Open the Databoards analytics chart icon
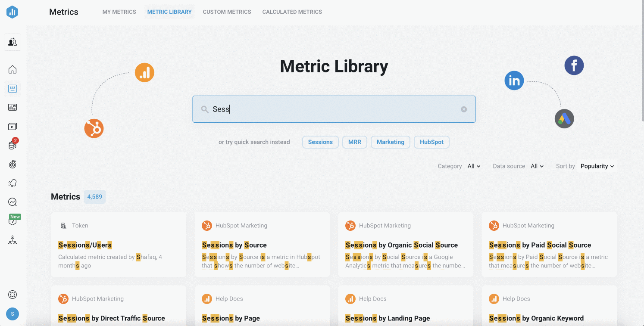The image size is (644, 326). [13, 107]
